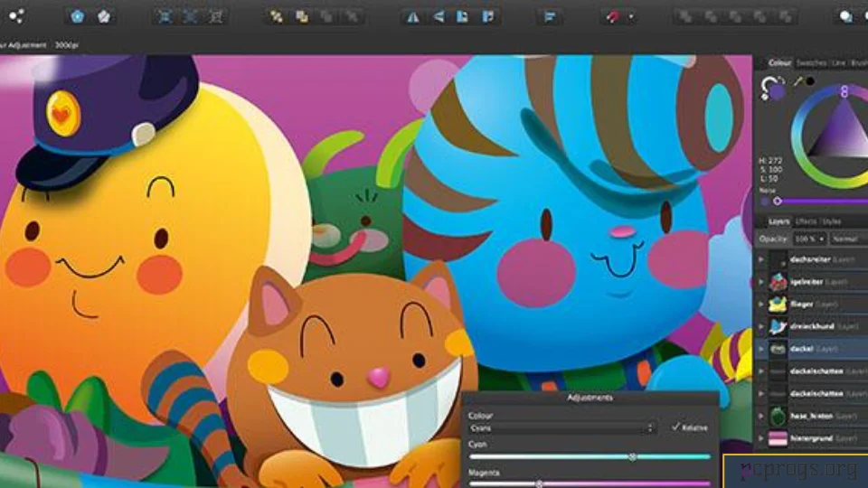This screenshot has height=488, width=868.
Task: Click the Rotate Clockwise icon
Action: (488, 16)
